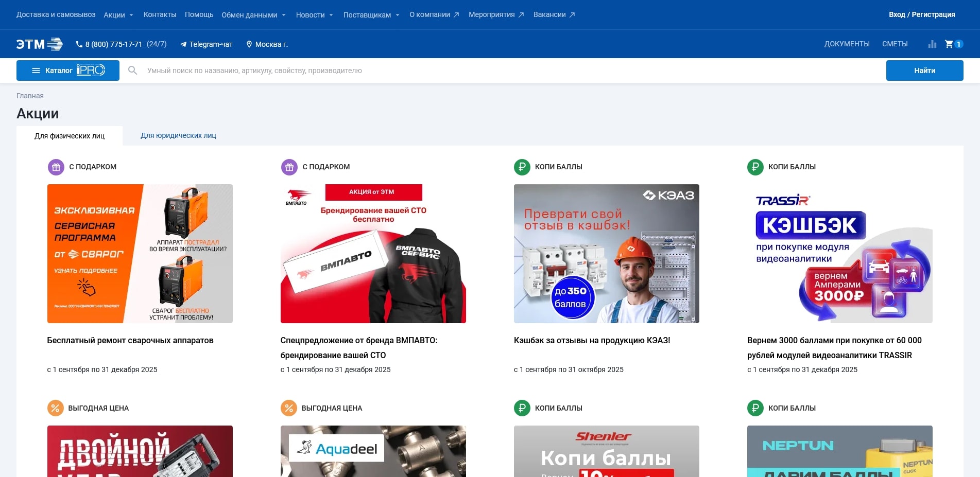Viewport: 980px width, 477px height.
Task: Click Вход / Регистрация link
Action: coord(921,15)
